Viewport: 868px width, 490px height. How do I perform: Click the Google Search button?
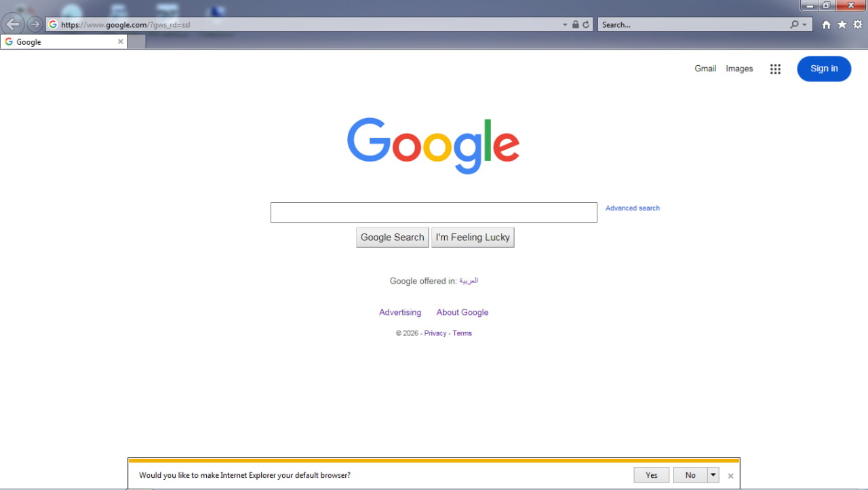coord(392,238)
